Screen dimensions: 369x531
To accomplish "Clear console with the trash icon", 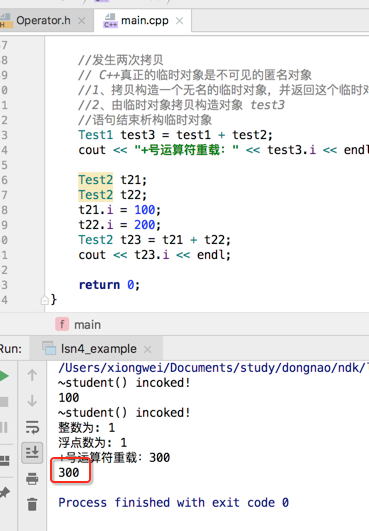I will coord(32,504).
